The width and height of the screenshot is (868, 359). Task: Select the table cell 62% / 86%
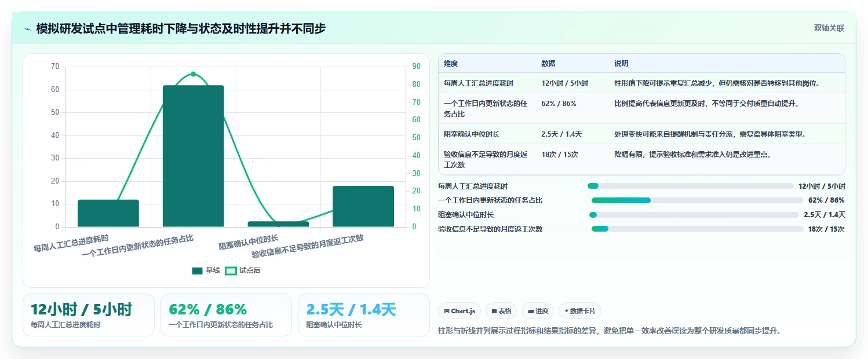point(559,104)
